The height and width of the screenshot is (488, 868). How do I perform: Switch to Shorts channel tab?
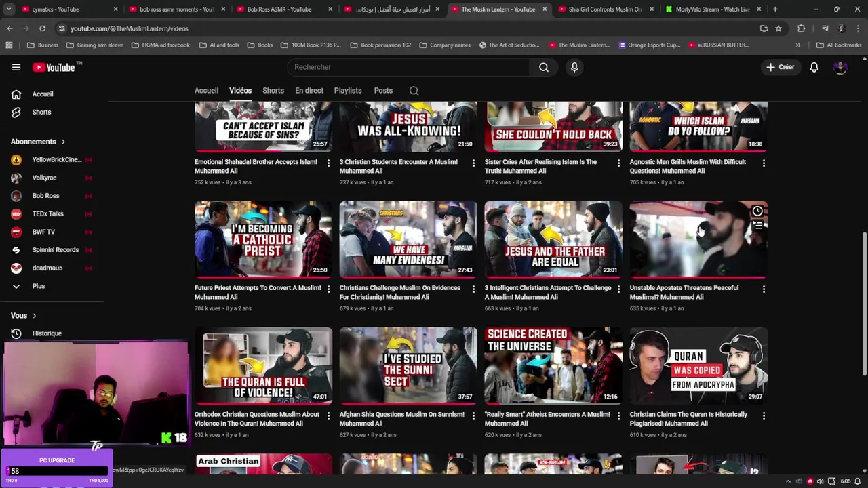click(273, 91)
